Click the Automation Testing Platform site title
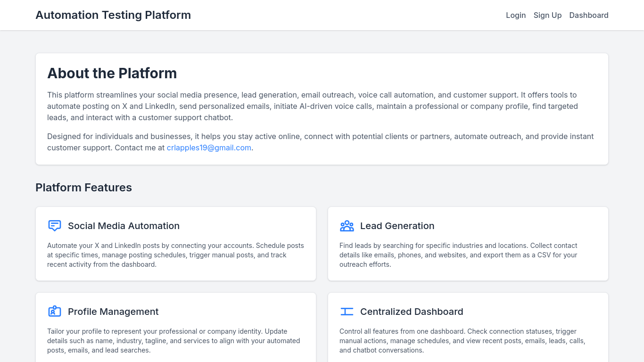The width and height of the screenshot is (644, 362). click(113, 15)
